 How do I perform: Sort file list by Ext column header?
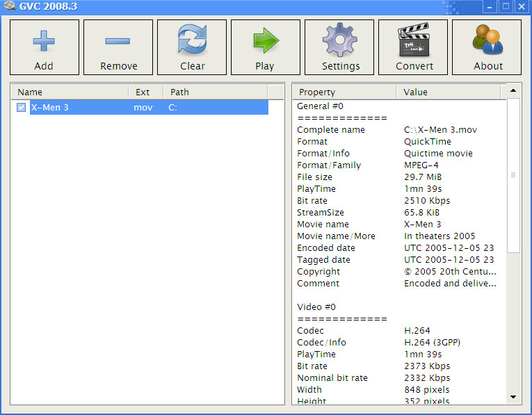tap(146, 92)
